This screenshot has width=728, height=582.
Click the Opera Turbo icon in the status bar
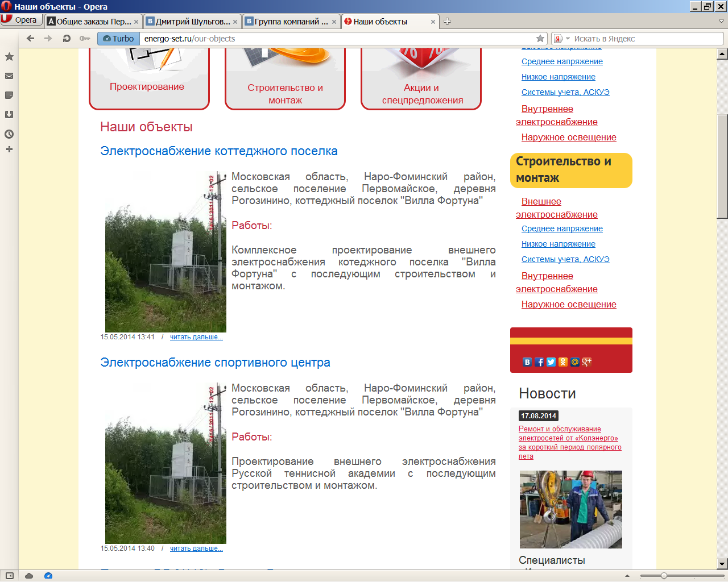click(48, 576)
